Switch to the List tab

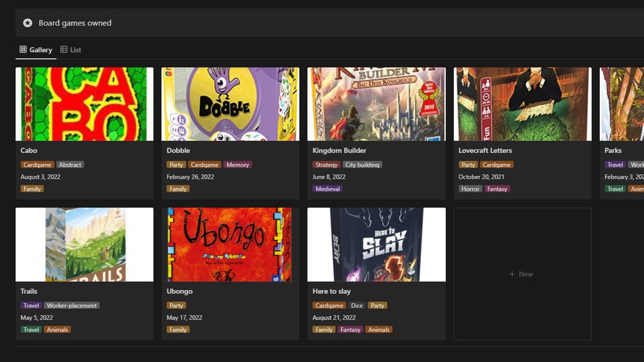click(x=71, y=50)
